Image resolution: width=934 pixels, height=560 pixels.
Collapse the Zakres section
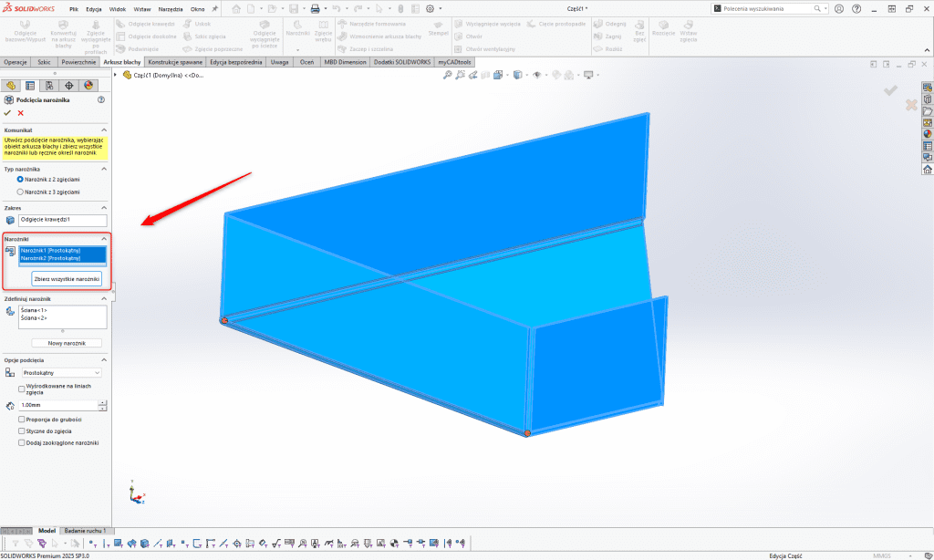pyautogui.click(x=104, y=207)
